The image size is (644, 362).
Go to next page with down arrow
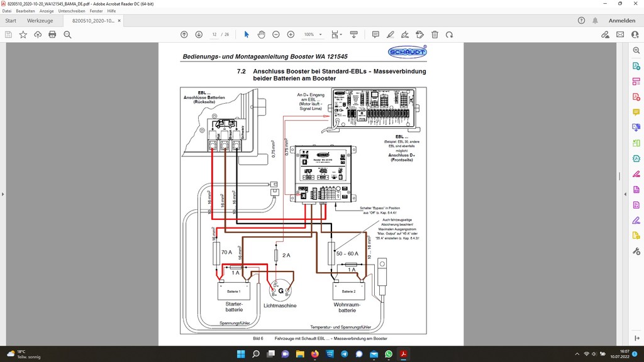(x=199, y=35)
